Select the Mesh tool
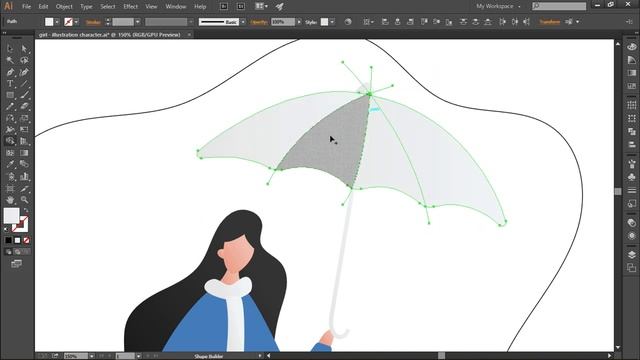Screen dimensions: 640x360 10,153
